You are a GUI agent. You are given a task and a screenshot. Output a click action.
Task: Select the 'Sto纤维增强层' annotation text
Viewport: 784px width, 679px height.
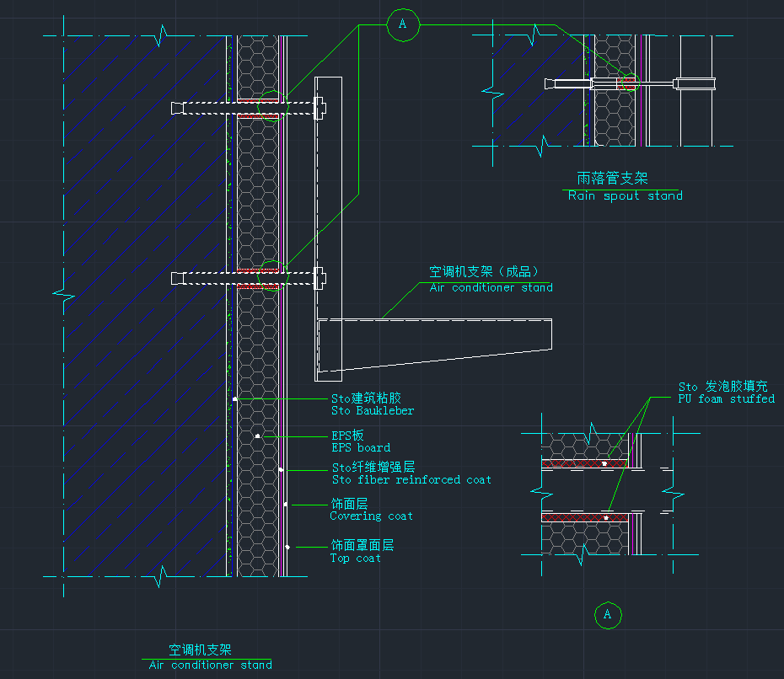click(x=373, y=467)
